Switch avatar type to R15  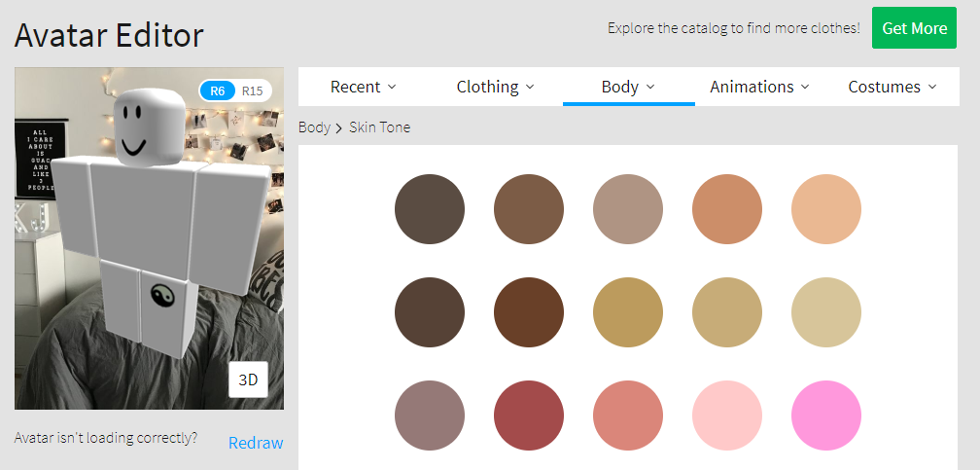pyautogui.click(x=253, y=90)
